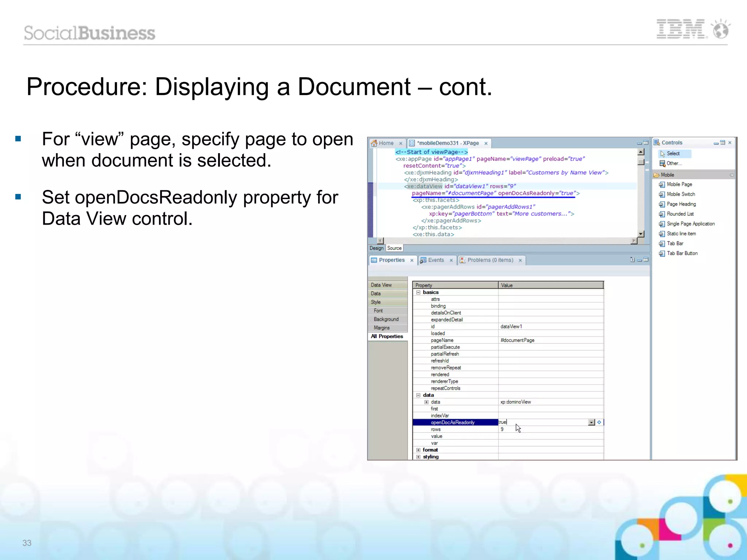The image size is (747, 560).
Task: Select the rows property row
Action: pyautogui.click(x=508, y=429)
